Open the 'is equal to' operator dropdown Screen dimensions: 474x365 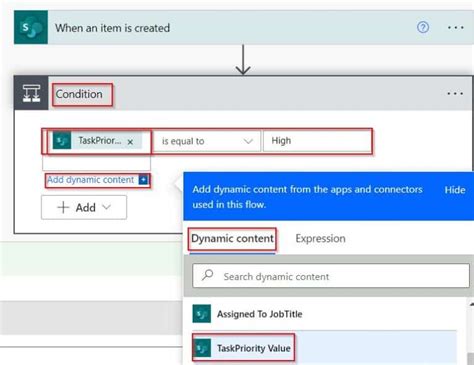coord(207,141)
